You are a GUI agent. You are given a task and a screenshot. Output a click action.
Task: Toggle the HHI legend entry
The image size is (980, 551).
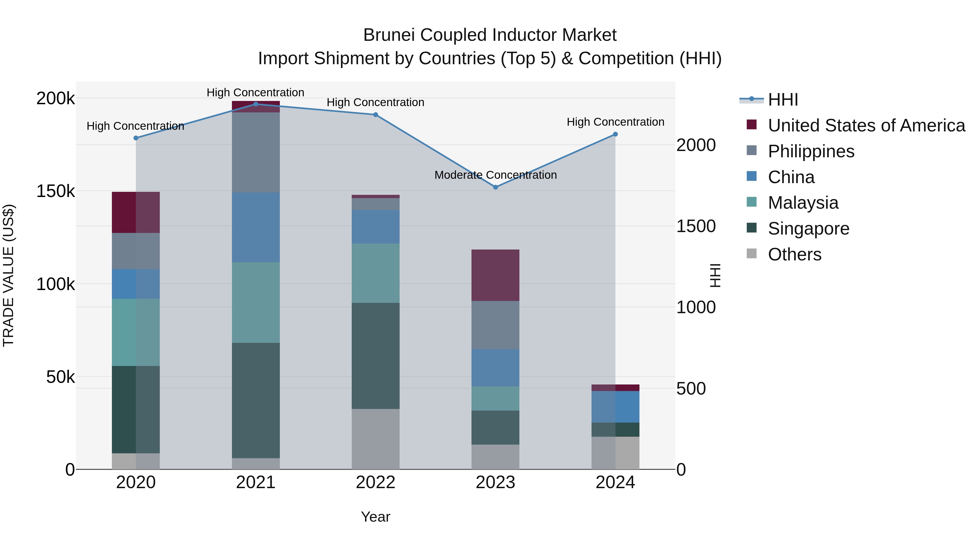tap(768, 100)
